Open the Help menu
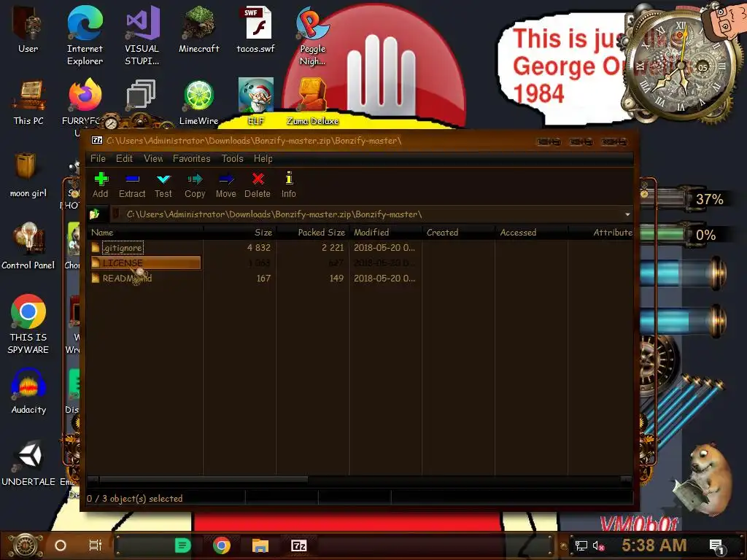The height and width of the screenshot is (560, 747). (263, 158)
